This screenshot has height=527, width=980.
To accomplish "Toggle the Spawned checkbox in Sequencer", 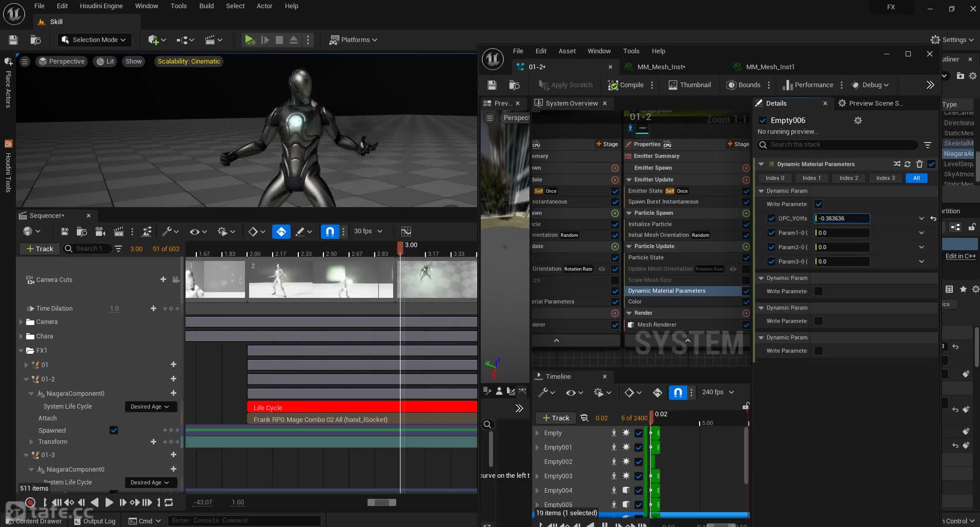I will pos(114,430).
